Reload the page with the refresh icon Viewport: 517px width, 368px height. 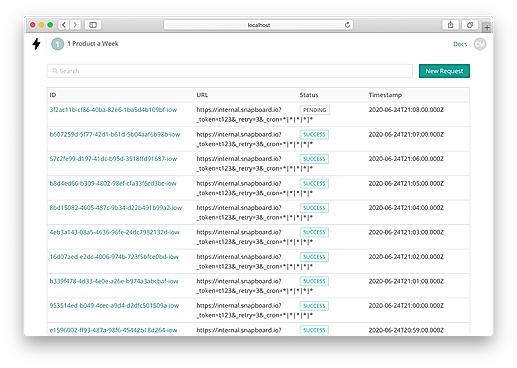(x=347, y=25)
